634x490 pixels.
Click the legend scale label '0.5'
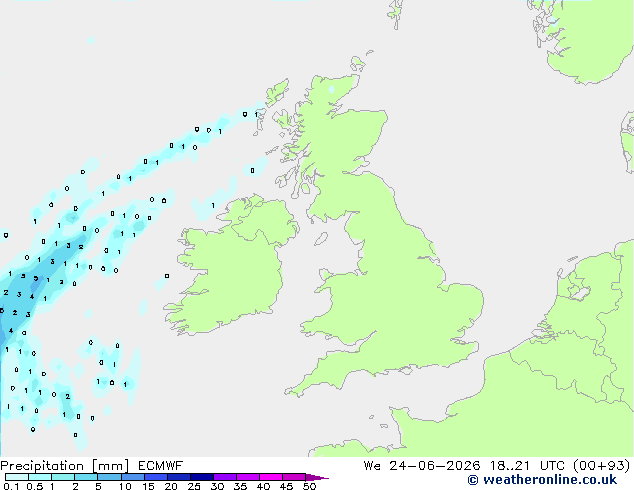point(35,486)
